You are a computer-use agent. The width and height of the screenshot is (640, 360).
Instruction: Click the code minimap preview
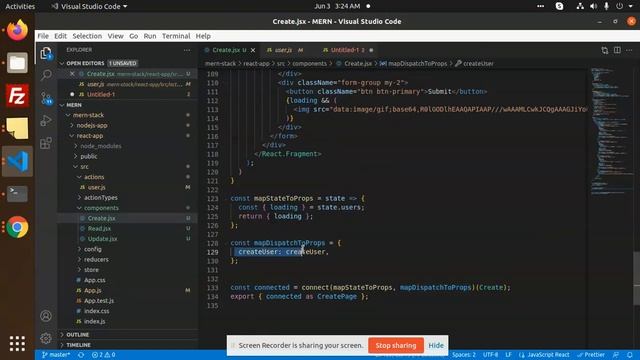pyautogui.click(x=611, y=131)
